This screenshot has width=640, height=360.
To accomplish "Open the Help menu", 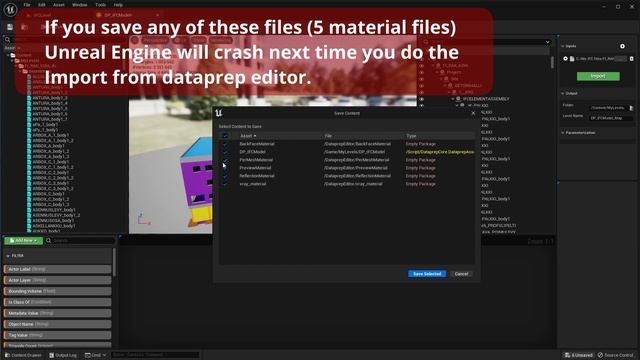I will point(118,5).
